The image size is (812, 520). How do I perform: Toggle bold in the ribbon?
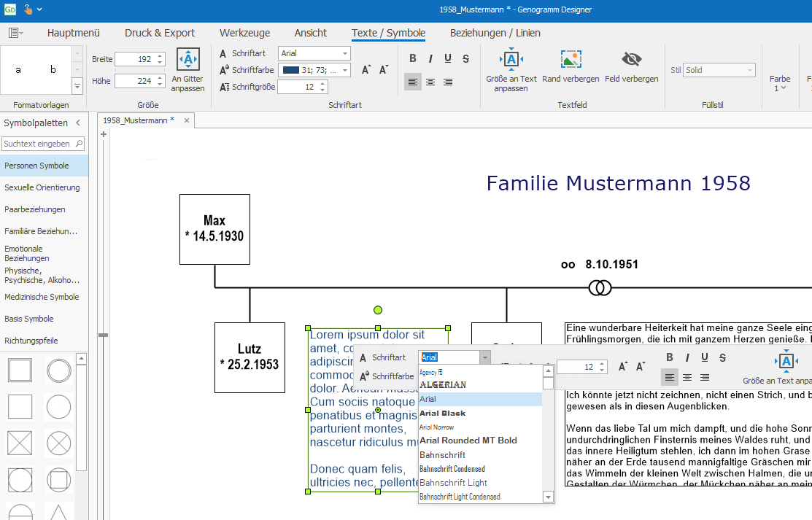coord(413,59)
